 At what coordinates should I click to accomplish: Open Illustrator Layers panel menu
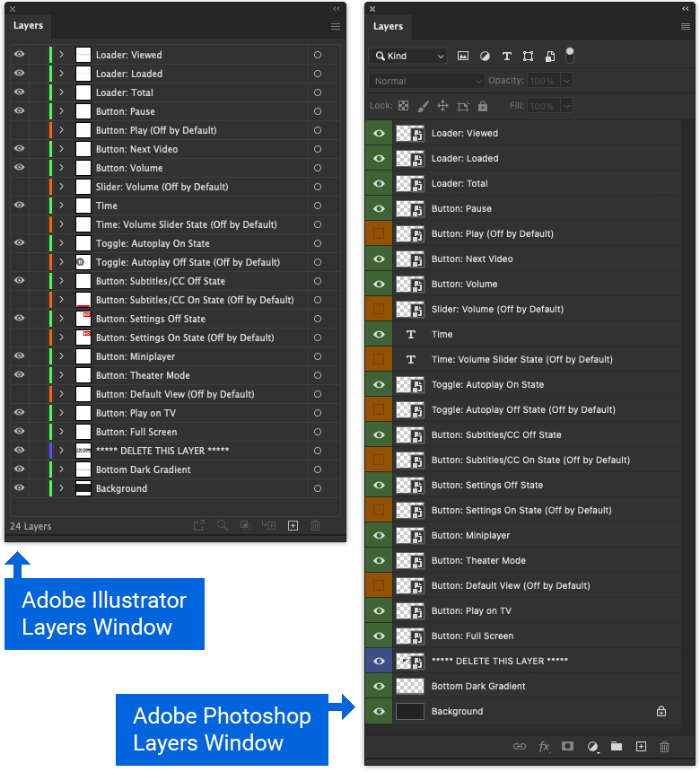click(x=336, y=26)
